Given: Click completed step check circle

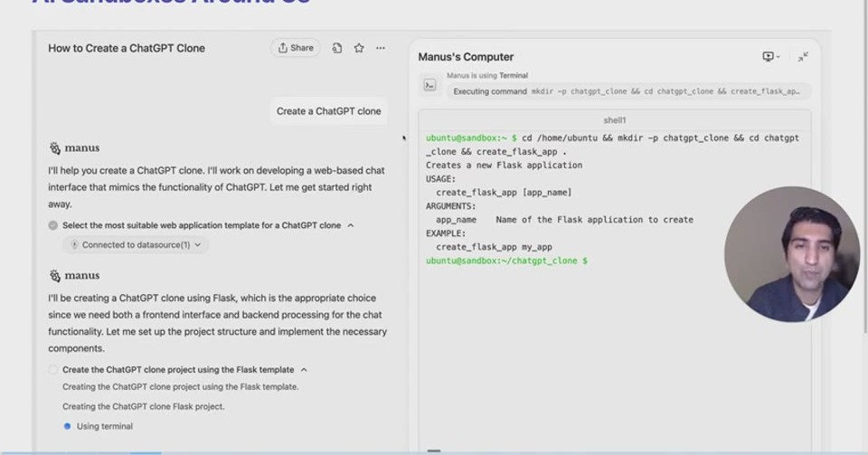Looking at the screenshot, I should tap(53, 225).
